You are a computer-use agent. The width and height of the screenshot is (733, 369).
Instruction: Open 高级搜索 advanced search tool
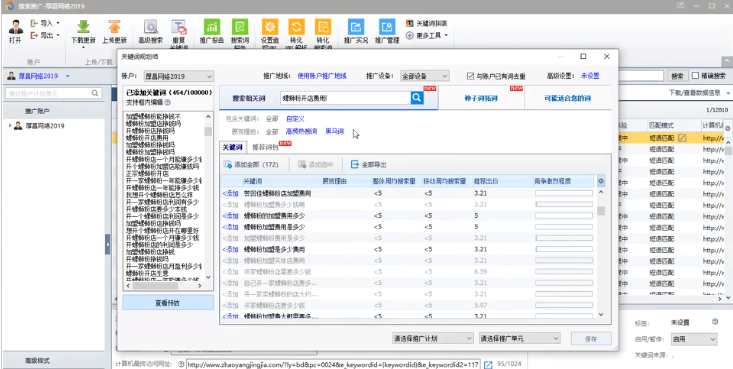[x=151, y=27]
